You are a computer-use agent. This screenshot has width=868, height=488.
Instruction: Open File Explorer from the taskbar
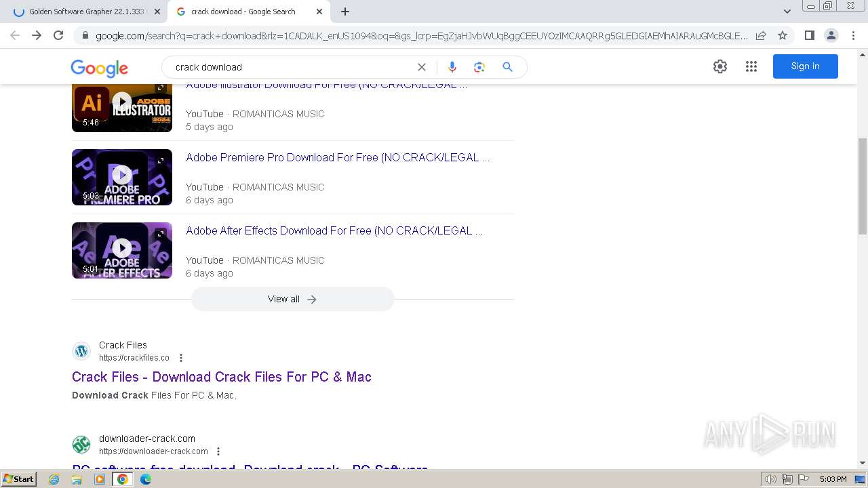click(x=77, y=479)
